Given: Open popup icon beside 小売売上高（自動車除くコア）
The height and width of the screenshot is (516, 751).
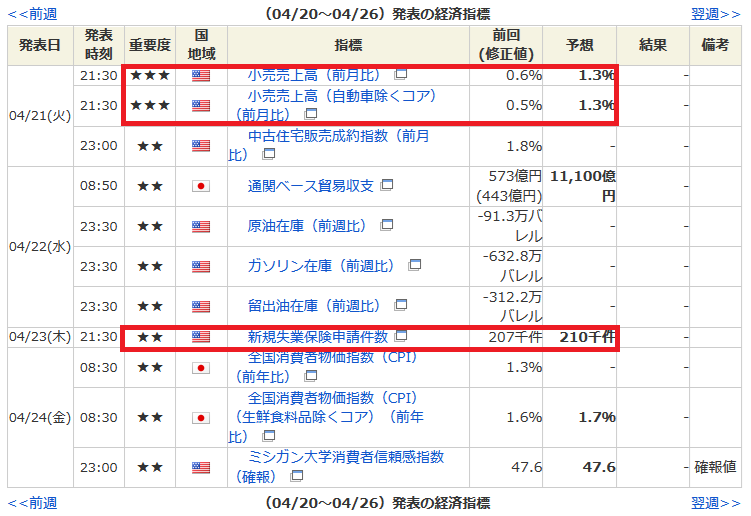Looking at the screenshot, I should click(x=311, y=114).
